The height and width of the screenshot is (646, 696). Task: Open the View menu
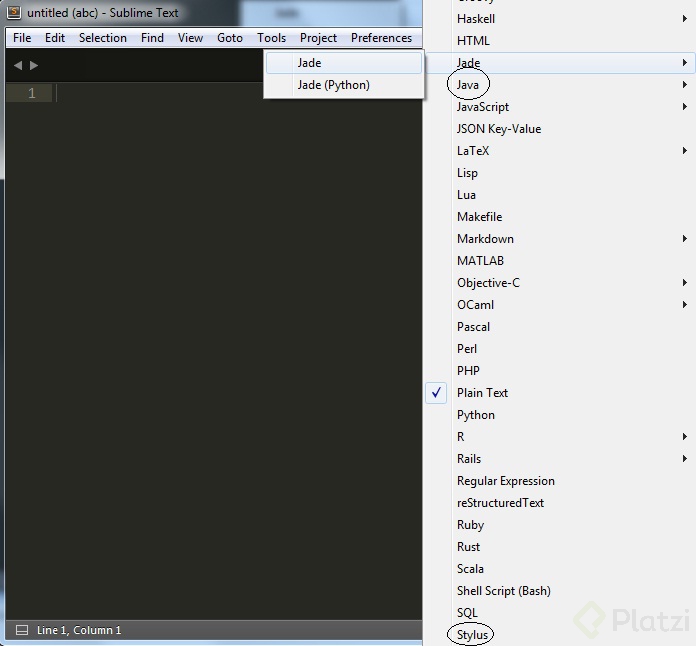tap(190, 38)
